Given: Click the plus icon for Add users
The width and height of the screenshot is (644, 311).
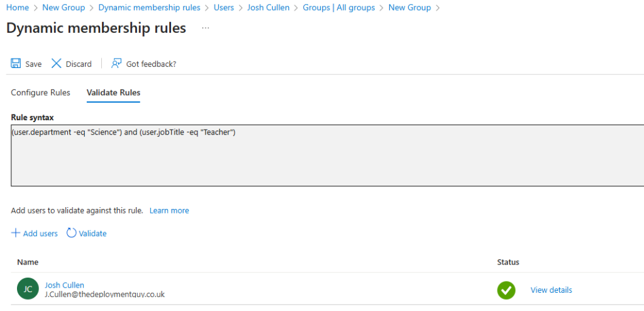Looking at the screenshot, I should (16, 234).
